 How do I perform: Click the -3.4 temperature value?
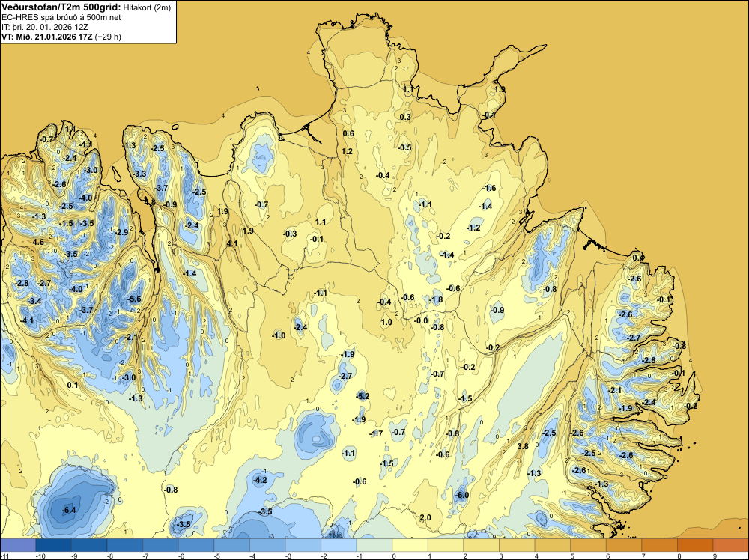point(34,301)
